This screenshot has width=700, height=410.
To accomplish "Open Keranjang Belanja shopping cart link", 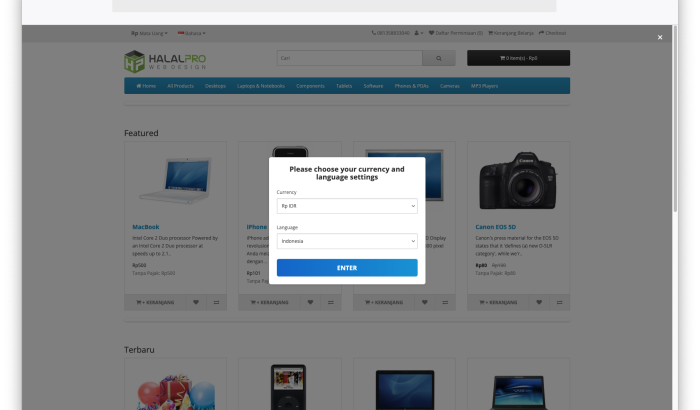I will (x=511, y=33).
